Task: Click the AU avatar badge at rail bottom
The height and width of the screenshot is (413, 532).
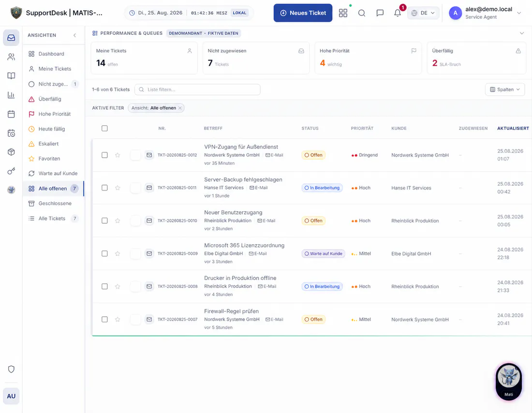Action: pos(11,396)
